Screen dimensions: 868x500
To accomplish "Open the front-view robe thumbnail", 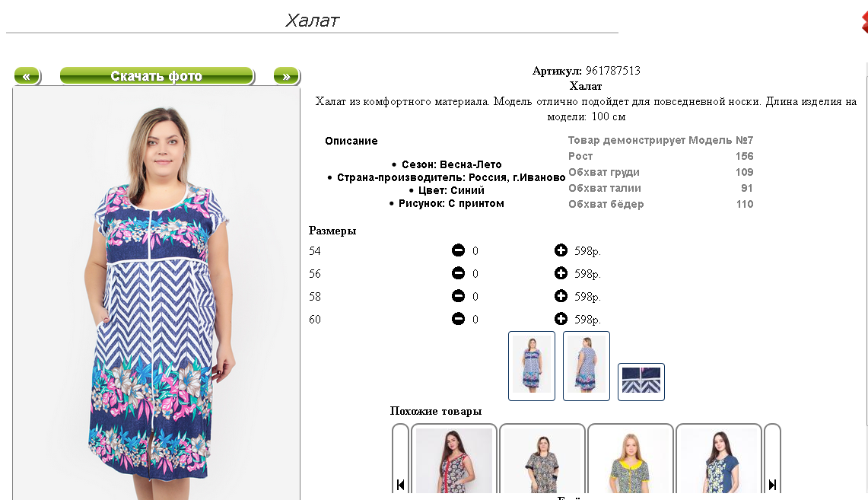I will pyautogui.click(x=532, y=365).
